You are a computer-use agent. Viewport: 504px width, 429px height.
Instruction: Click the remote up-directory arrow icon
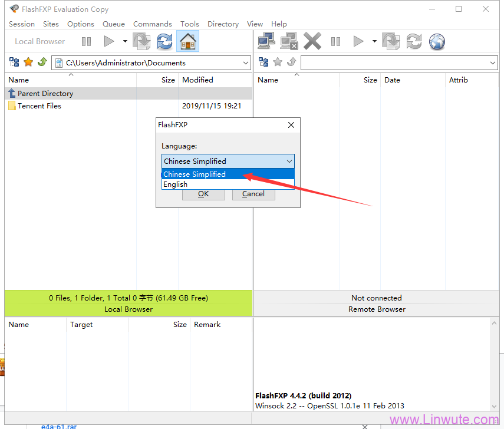tap(292, 62)
